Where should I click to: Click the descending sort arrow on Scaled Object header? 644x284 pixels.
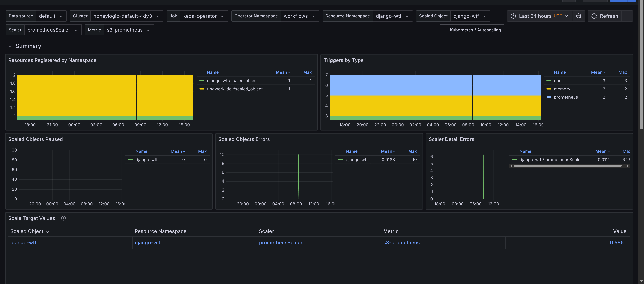(x=48, y=231)
